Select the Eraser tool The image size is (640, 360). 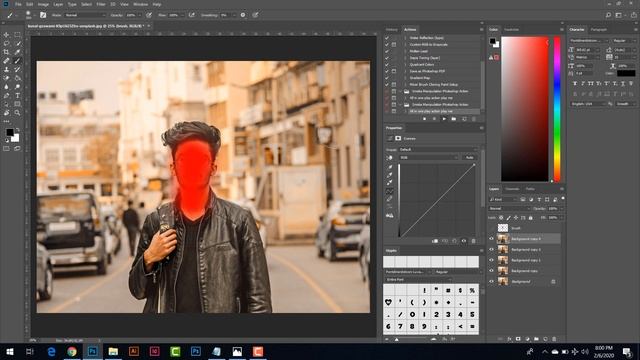[x=6, y=78]
